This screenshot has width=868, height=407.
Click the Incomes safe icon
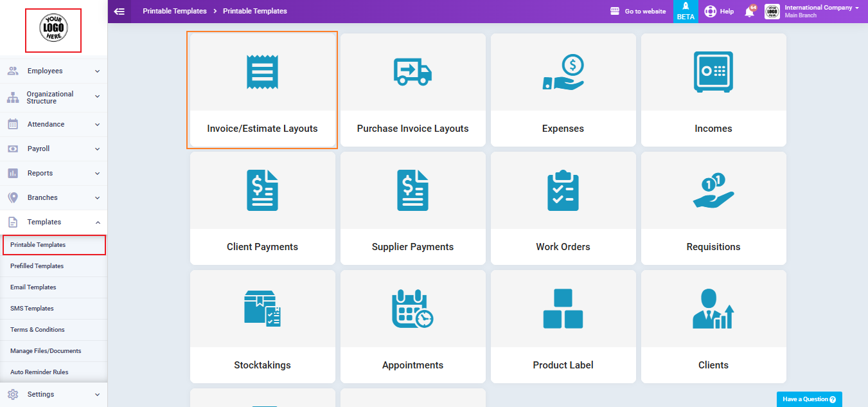coord(713,72)
